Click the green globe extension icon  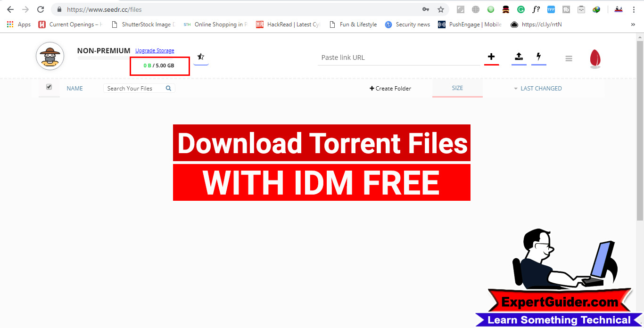pyautogui.click(x=491, y=9)
